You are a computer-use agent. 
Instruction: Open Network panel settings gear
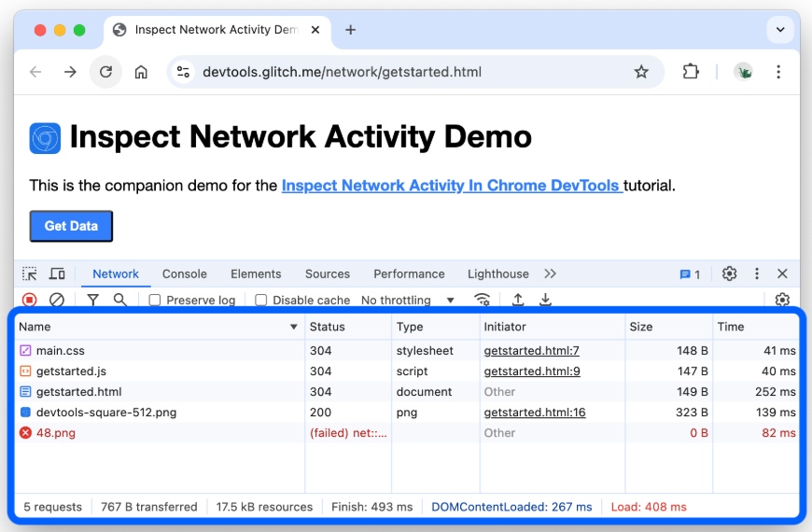point(782,300)
